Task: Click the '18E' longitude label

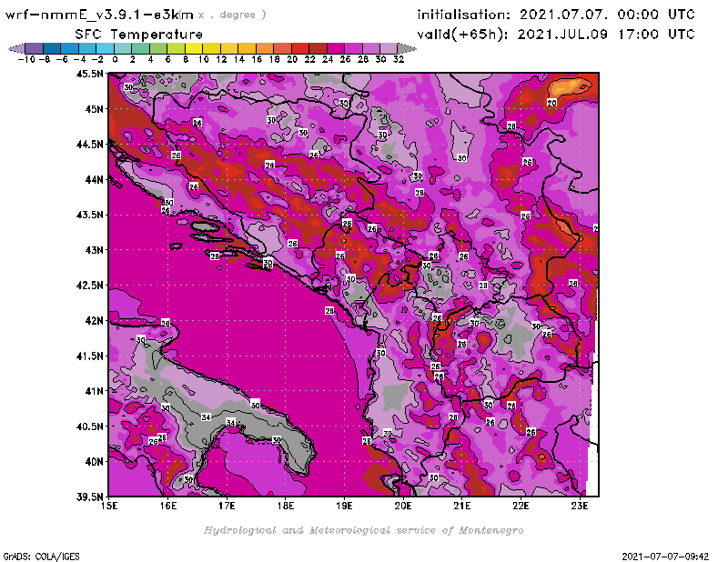Action: coord(286,506)
